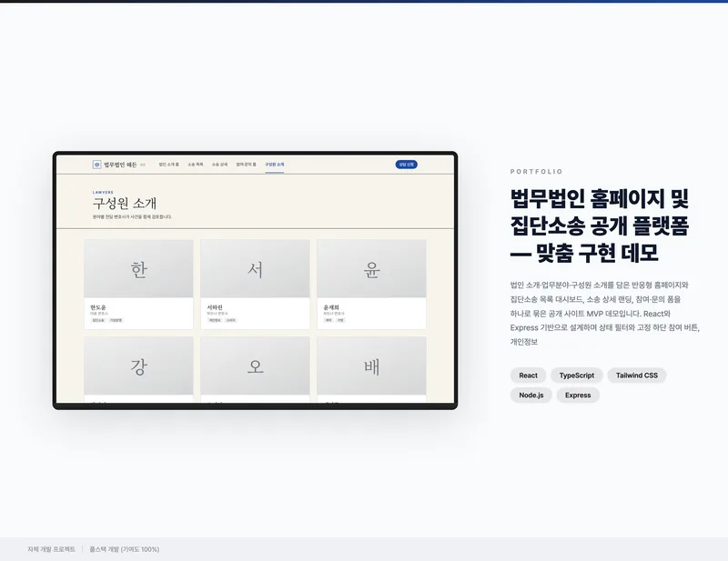Click the 개인정보 tag on 서하린 card

pos(215,320)
